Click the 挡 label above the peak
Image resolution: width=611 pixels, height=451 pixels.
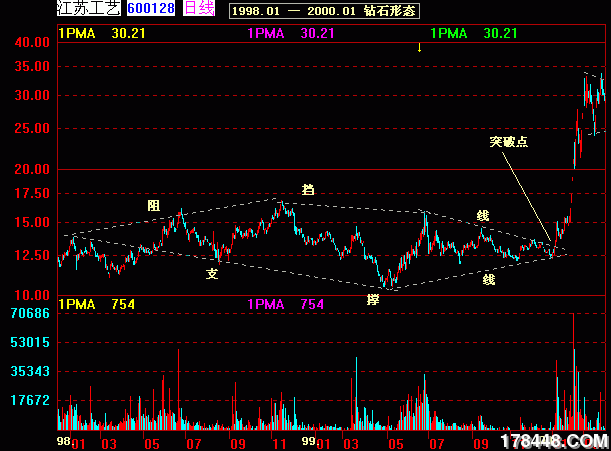click(x=308, y=189)
